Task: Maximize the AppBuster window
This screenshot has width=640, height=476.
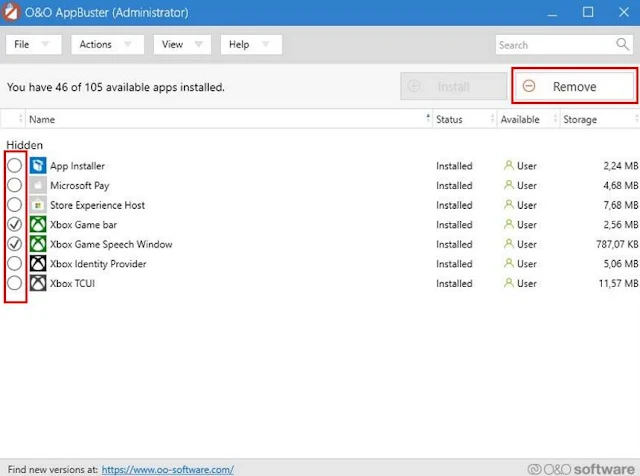Action: tap(588, 12)
